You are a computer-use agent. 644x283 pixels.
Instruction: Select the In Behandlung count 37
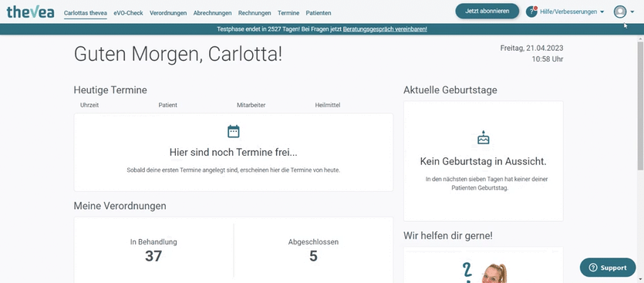coord(153,256)
